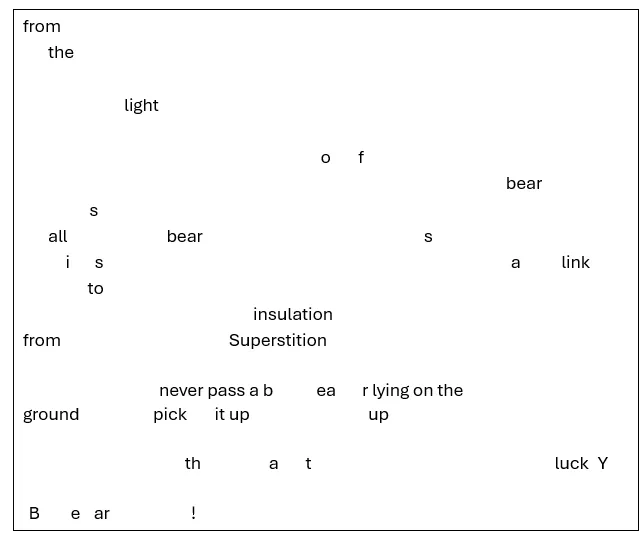Click the text fragment "ea"
The height and width of the screenshot is (541, 639).
point(326,390)
